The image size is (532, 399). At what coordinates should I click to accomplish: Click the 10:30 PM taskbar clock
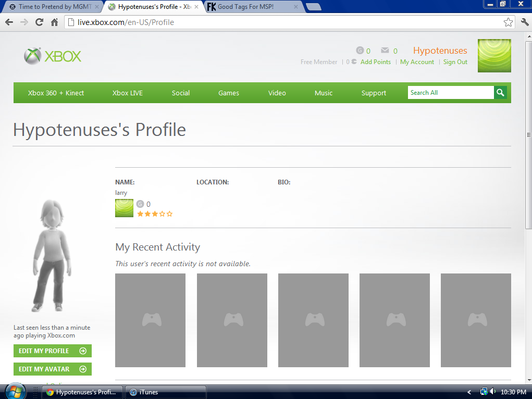pyautogui.click(x=513, y=392)
